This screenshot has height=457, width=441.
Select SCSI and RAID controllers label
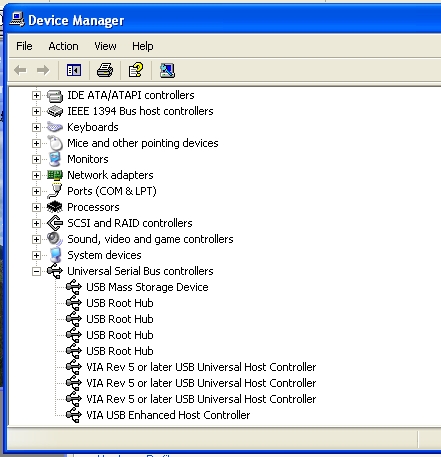[x=130, y=223]
